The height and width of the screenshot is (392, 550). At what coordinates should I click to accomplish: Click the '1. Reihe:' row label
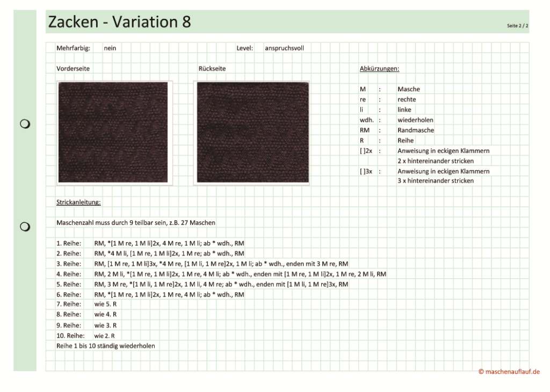point(69,243)
